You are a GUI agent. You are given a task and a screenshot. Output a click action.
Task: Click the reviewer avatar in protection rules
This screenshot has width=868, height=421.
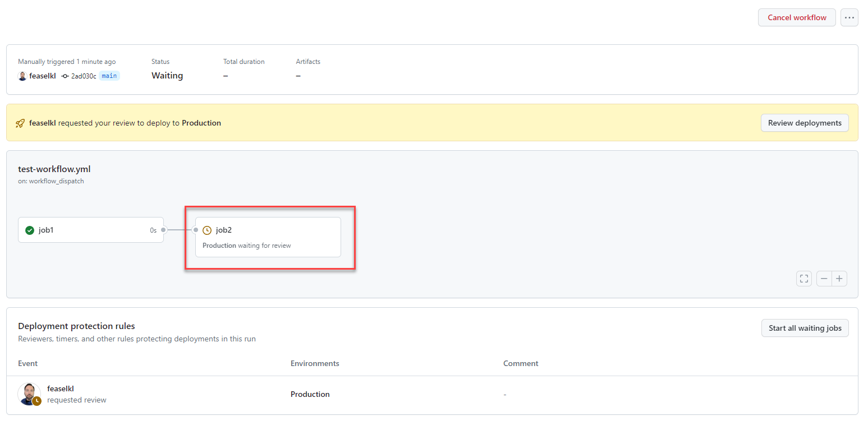28,394
